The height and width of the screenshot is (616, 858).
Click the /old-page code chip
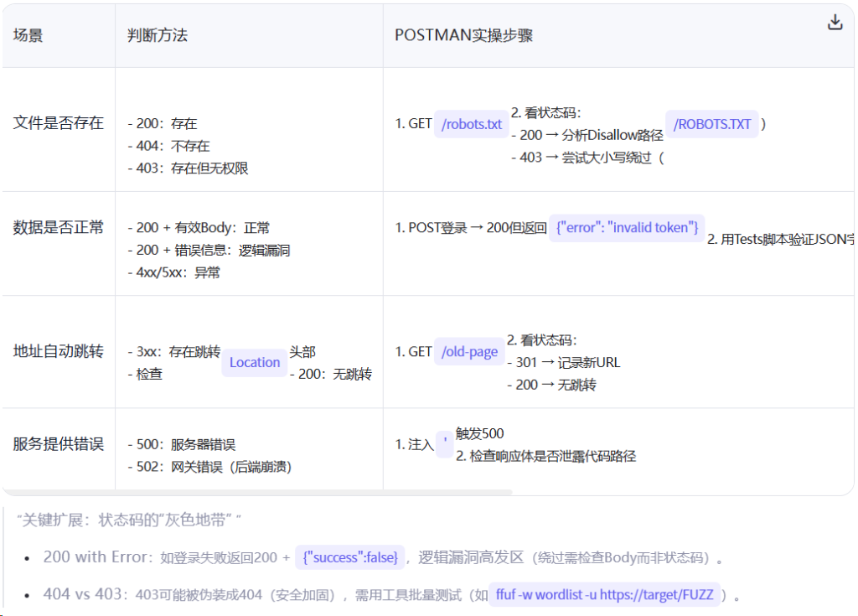469,352
